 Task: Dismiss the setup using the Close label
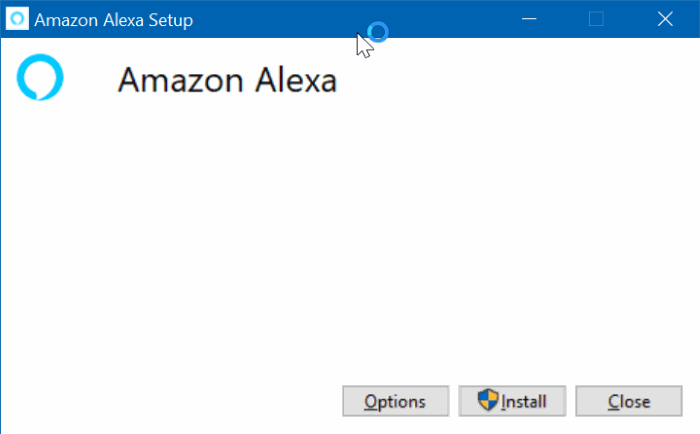[x=629, y=402]
